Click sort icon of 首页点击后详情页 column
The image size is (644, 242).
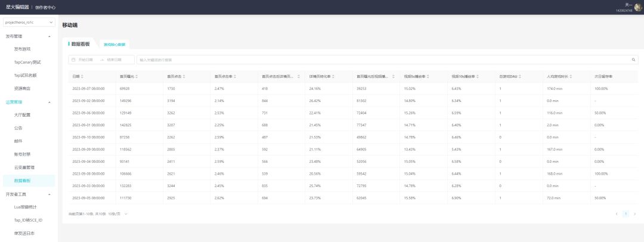tap(299, 76)
